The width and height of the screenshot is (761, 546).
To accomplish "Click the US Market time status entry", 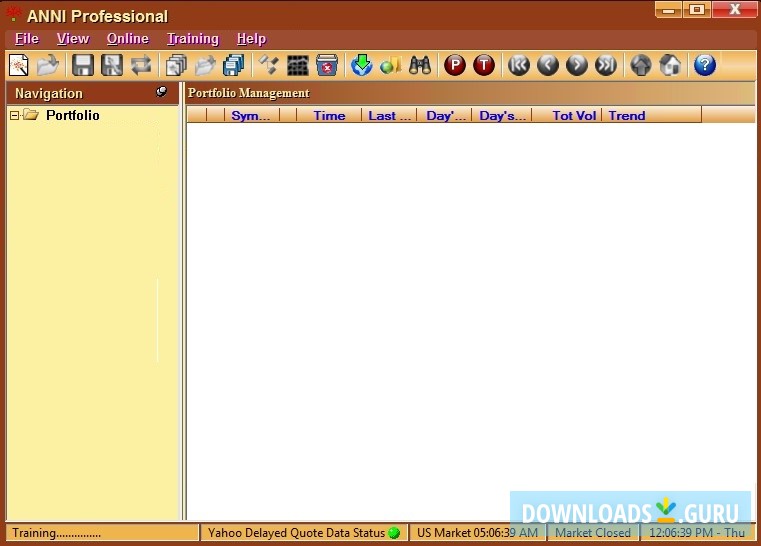I will [478, 533].
